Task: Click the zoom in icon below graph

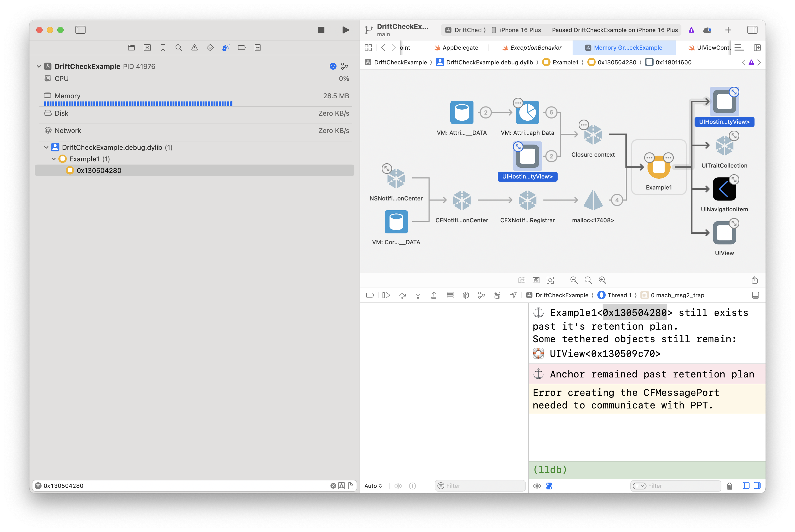Action: pos(602,280)
